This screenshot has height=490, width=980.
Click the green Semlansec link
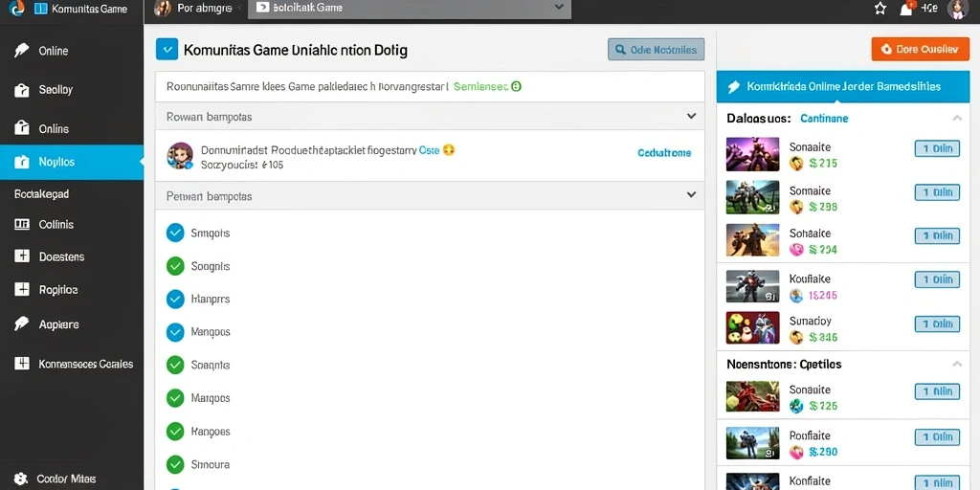pos(480,87)
